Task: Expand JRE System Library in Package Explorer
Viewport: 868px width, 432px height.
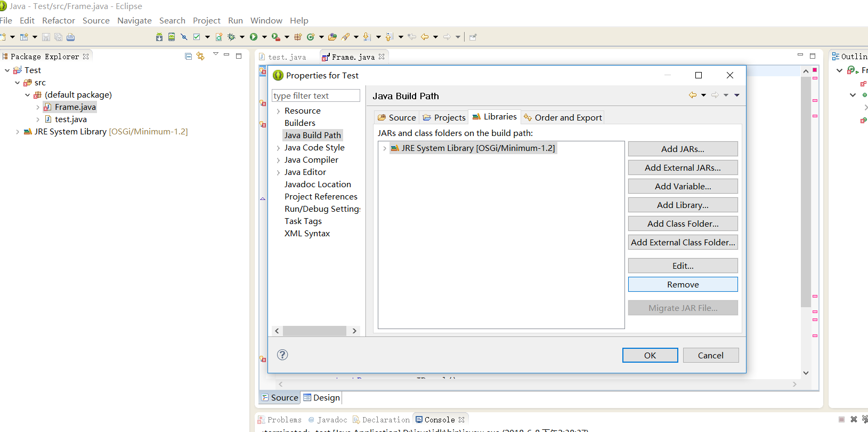Action: 17,131
